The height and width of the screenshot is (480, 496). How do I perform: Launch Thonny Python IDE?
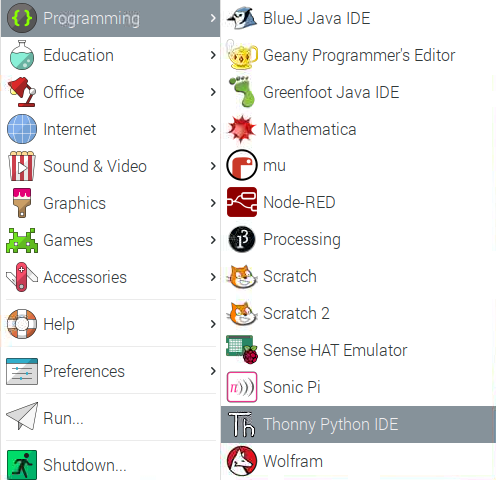(x=358, y=424)
